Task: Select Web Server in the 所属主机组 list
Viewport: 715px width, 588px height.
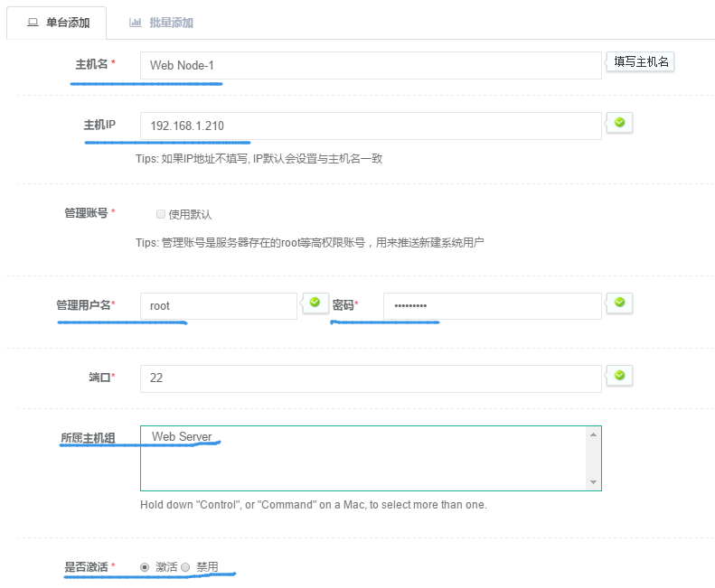Action: tap(182, 436)
